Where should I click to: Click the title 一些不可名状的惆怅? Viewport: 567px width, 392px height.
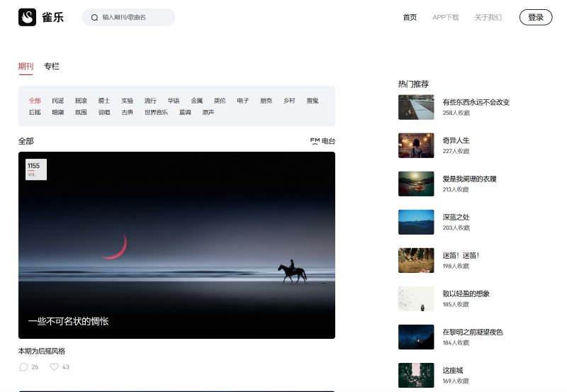pos(68,321)
